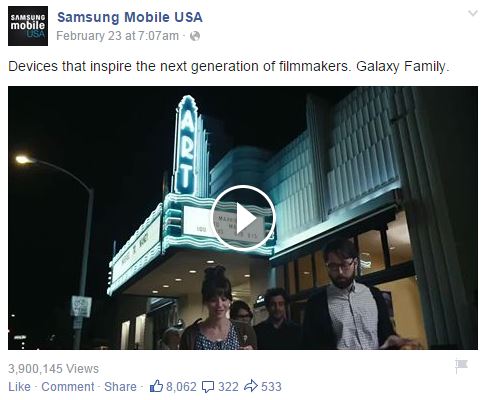Click the Galaxy Family post caption text
487x400 pixels.
[x=402, y=66]
